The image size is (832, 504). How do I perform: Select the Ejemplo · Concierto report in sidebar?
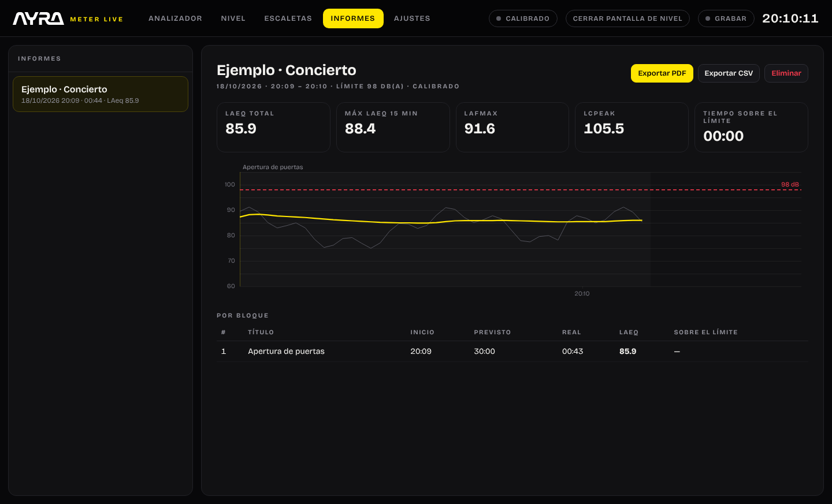click(x=101, y=94)
